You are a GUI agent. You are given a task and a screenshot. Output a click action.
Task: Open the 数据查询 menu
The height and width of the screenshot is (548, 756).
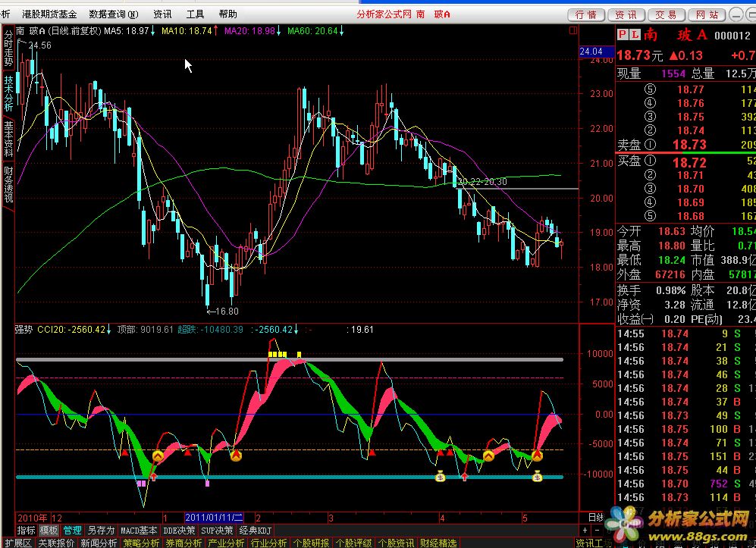tap(114, 14)
